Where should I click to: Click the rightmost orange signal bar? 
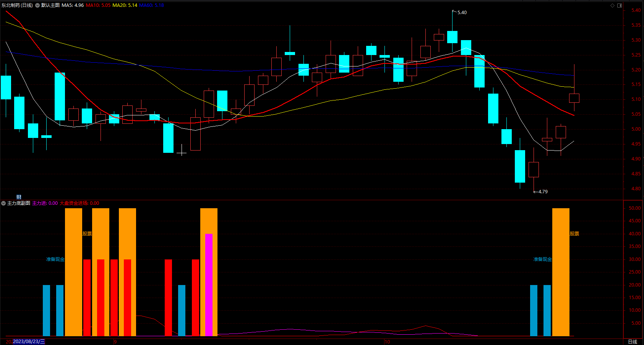pyautogui.click(x=561, y=272)
